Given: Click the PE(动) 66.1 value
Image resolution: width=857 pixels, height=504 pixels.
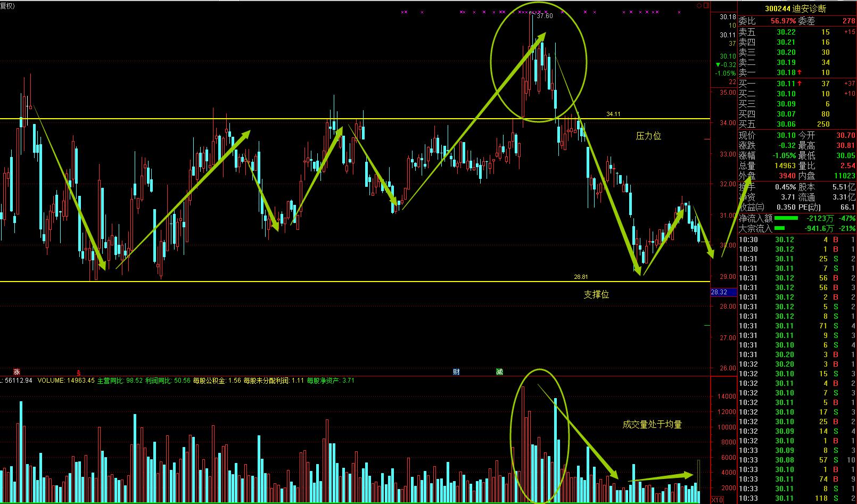Looking at the screenshot, I should coord(848,207).
